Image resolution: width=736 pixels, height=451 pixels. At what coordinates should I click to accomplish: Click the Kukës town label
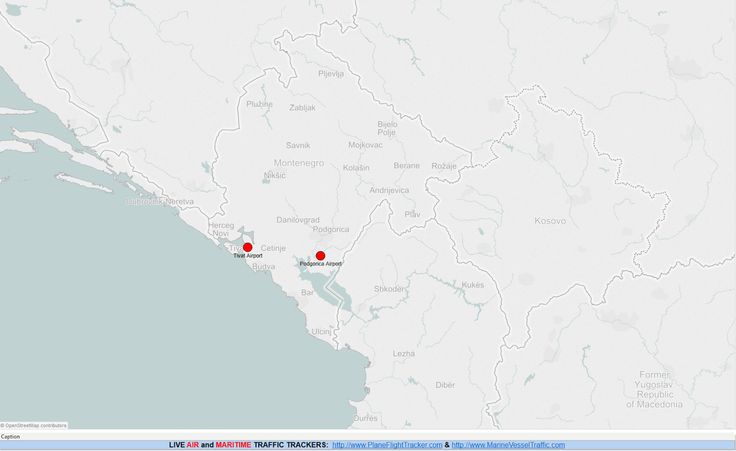pyautogui.click(x=472, y=285)
